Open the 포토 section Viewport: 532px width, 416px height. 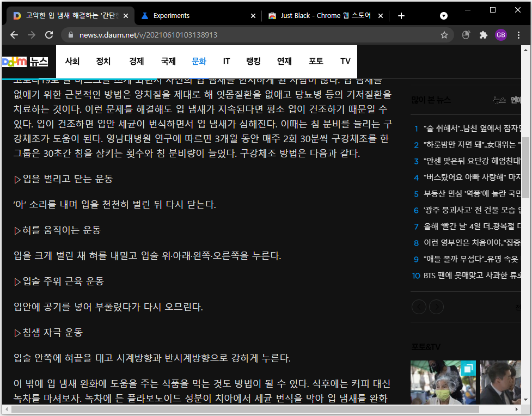(316, 61)
